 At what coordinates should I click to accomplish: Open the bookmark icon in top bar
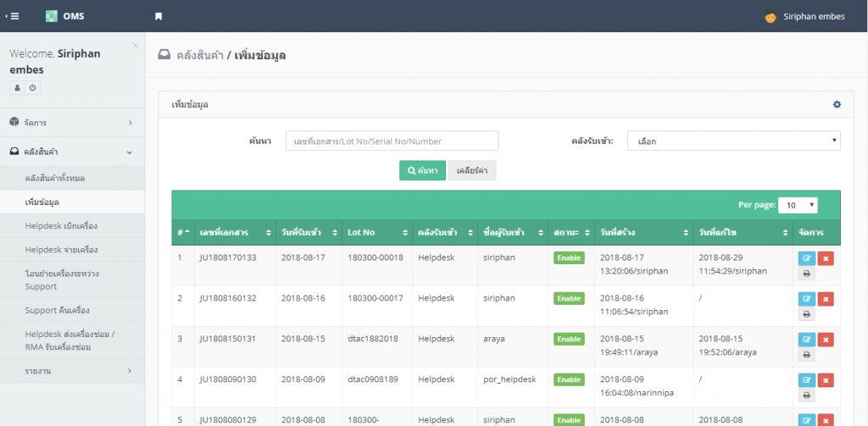click(159, 17)
